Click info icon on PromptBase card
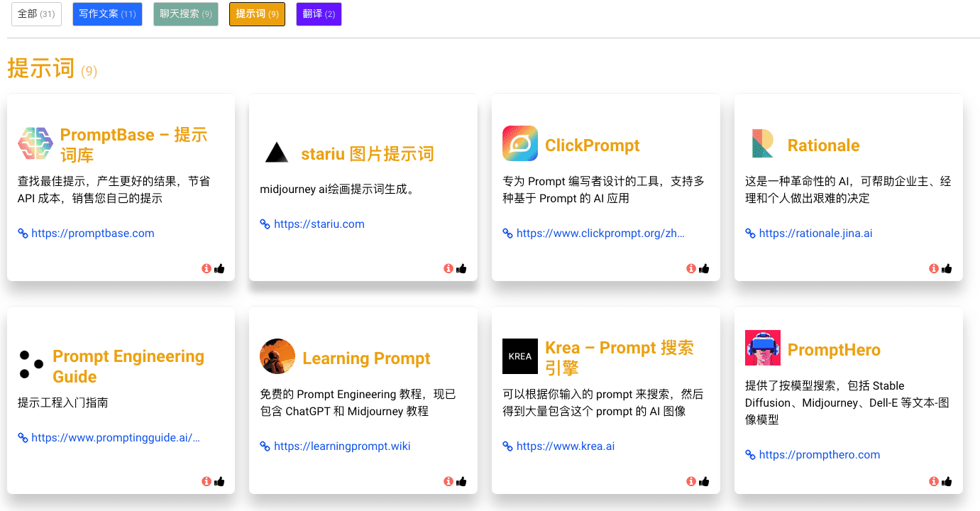980x511 pixels. coord(207,268)
